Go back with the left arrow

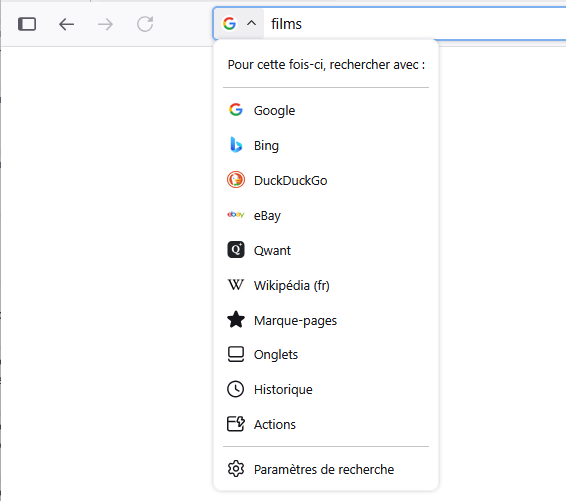pos(66,24)
